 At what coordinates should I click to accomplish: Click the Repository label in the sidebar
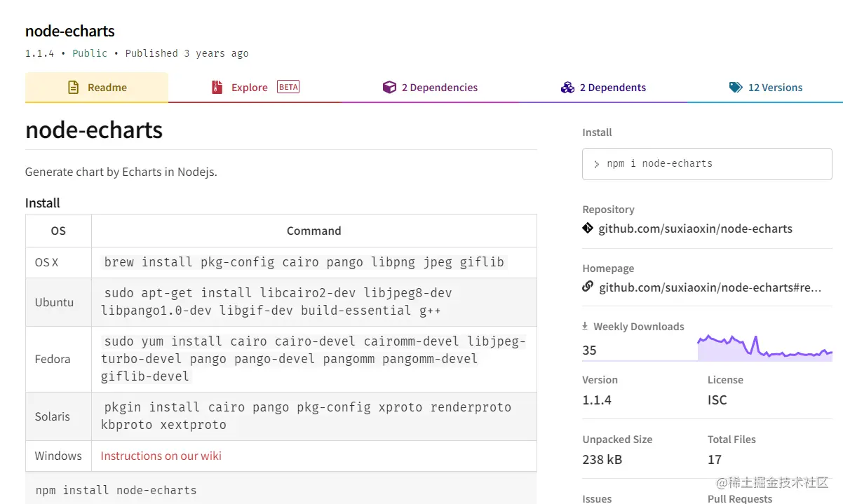[608, 209]
